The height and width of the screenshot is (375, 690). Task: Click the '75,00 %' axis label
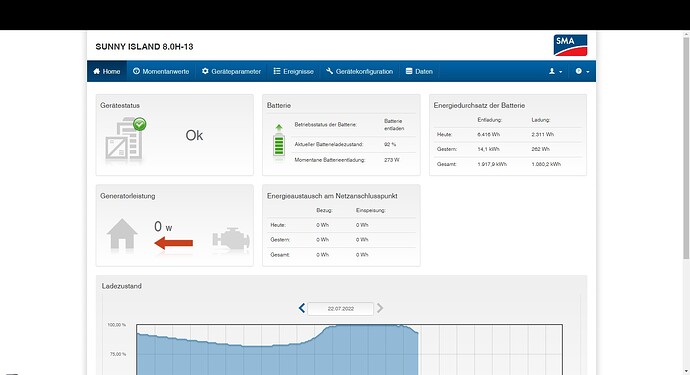click(x=118, y=354)
